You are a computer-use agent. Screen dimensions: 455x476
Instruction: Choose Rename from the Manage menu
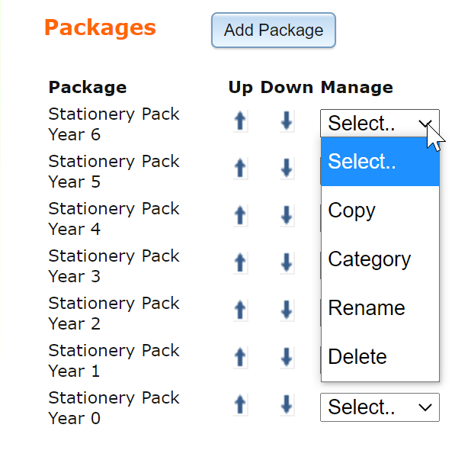tap(380, 308)
